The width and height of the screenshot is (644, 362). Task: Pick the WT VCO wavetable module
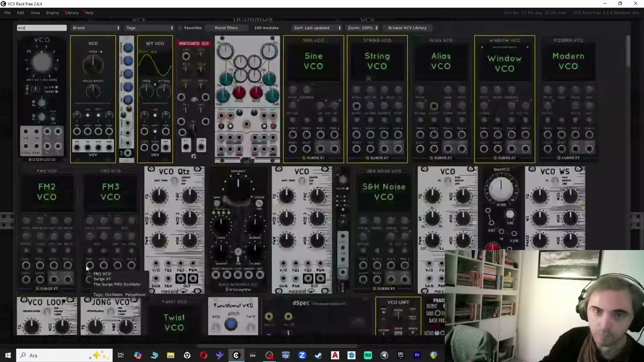click(155, 99)
